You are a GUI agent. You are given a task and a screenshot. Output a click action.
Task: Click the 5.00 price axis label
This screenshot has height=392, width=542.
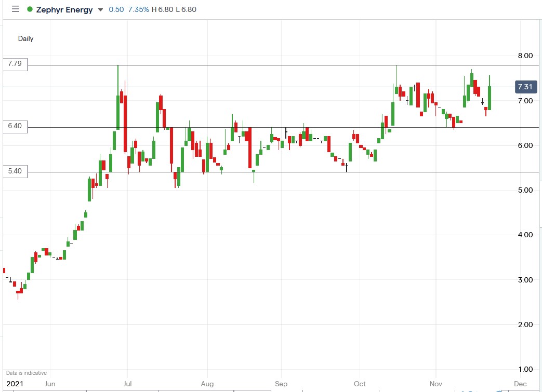click(525, 190)
